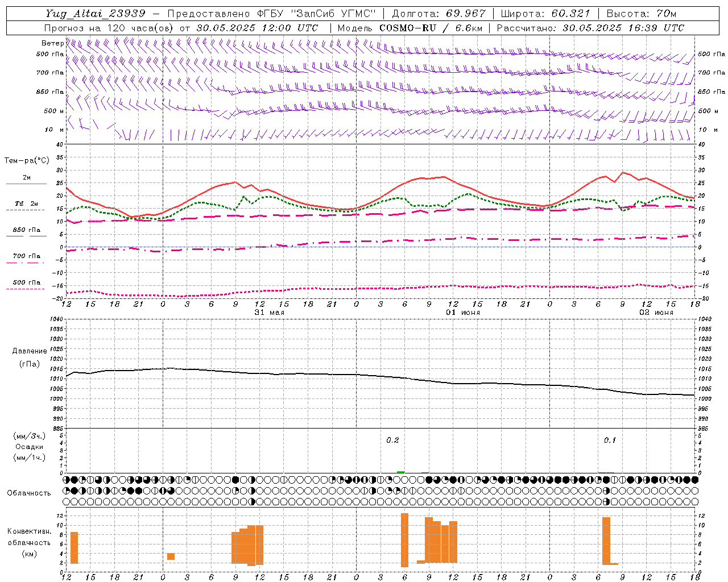Click the red line sample under 2м legend
This screenshot has width=728, height=582.
(x=26, y=184)
